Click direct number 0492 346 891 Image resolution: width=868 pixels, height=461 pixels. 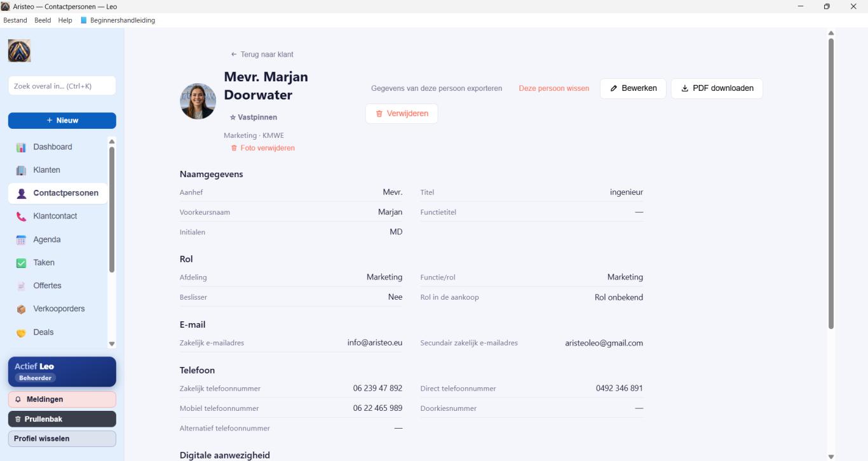click(x=620, y=388)
